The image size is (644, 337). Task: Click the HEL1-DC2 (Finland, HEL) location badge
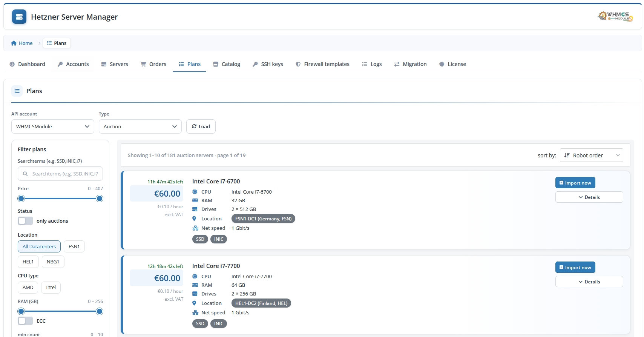[x=261, y=303]
